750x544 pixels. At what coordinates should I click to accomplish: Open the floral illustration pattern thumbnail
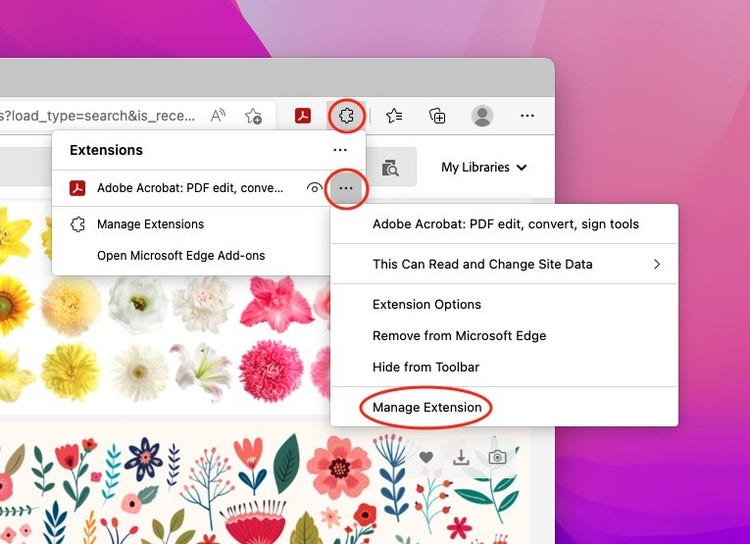coord(264,483)
